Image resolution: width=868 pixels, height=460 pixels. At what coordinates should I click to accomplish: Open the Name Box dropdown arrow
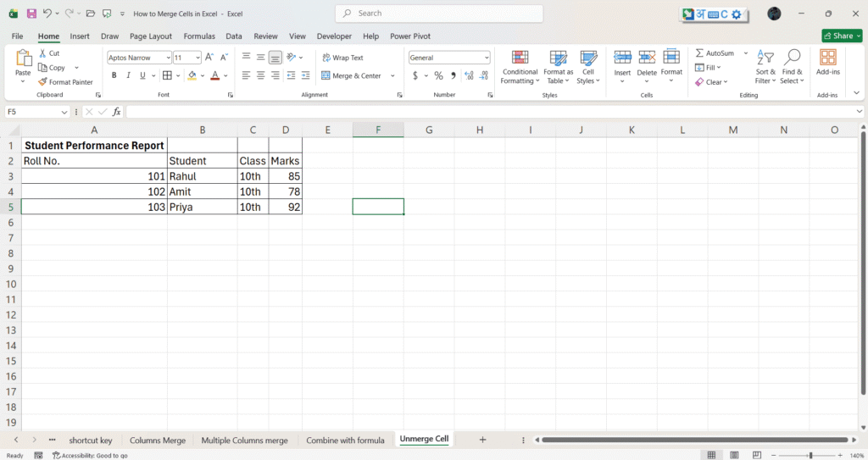point(64,112)
